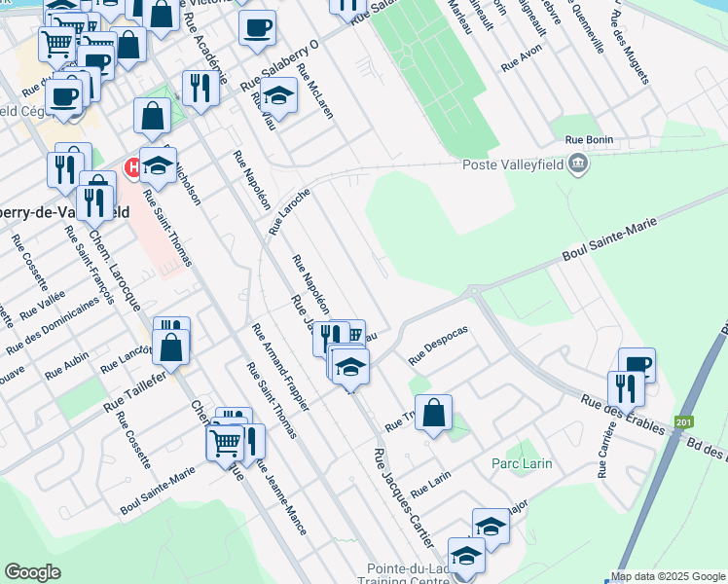
Task: Select the Pointe-du-Lac Training Centre label
Action: [x=402, y=574]
